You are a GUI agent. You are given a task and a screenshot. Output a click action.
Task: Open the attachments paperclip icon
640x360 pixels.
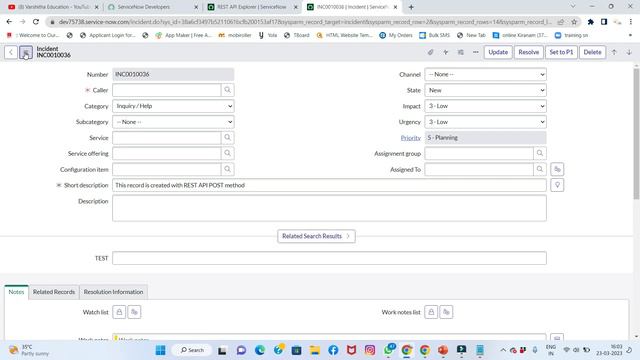coord(431,52)
